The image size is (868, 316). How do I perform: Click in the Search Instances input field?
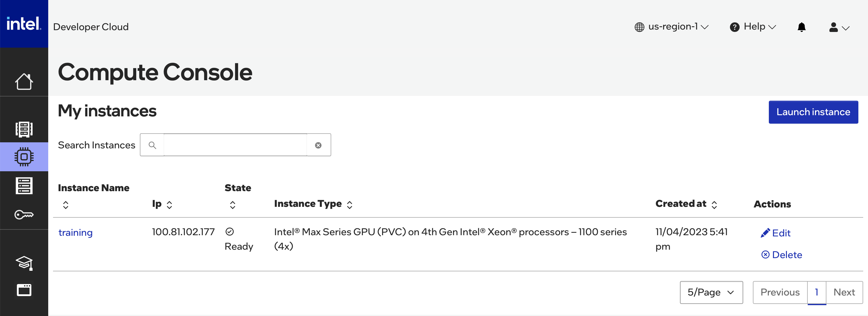(x=235, y=145)
